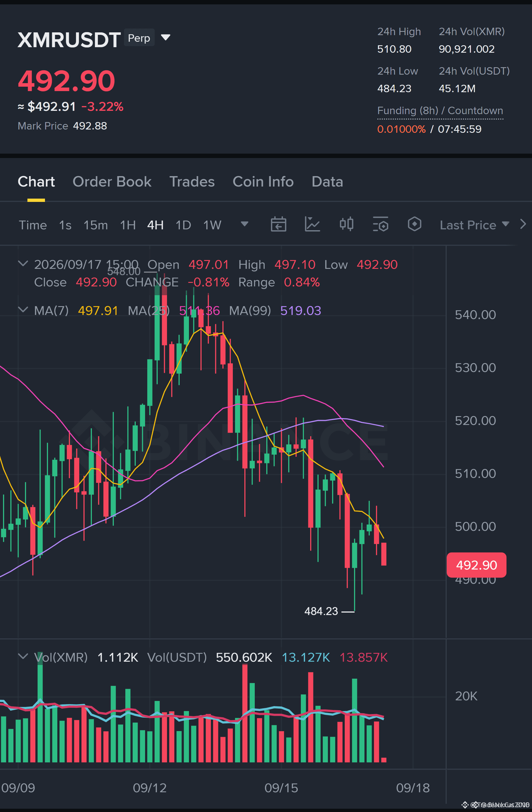Expand more time interval options
Image resolution: width=532 pixels, height=812 pixels.
[x=245, y=224]
